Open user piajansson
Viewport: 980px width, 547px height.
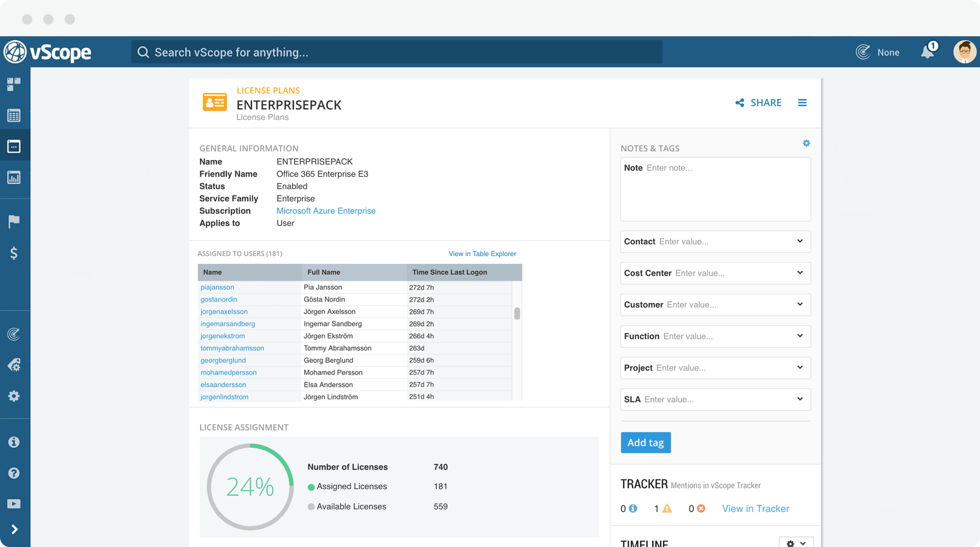[x=217, y=287]
